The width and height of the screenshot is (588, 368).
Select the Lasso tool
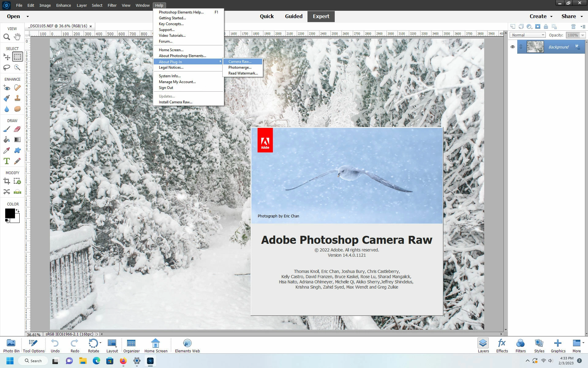pyautogui.click(x=6, y=67)
